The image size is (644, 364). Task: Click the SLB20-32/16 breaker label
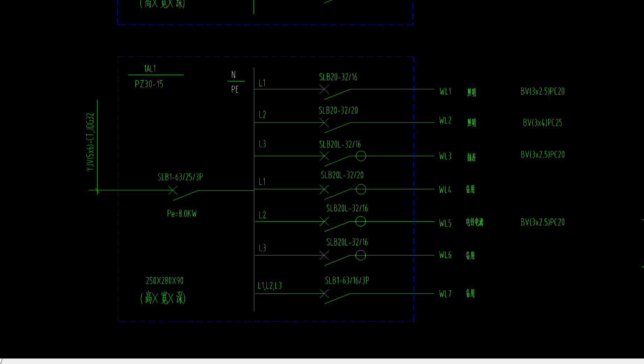coord(338,77)
